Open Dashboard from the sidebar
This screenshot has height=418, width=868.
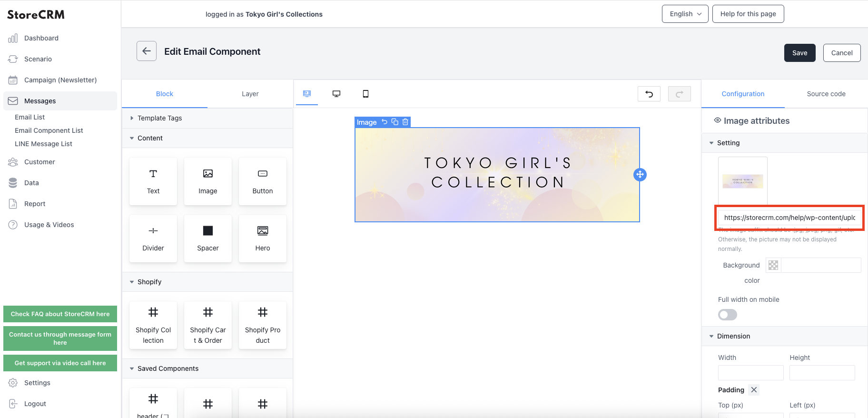(x=41, y=38)
